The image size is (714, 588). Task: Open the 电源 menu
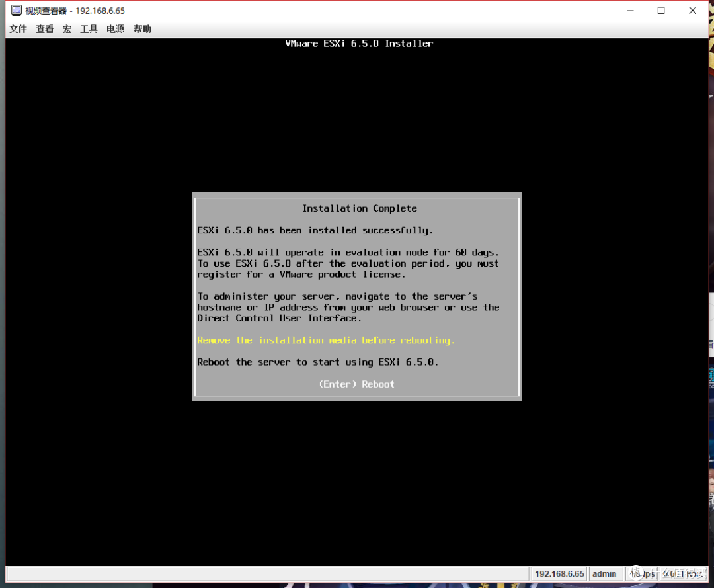[x=115, y=29]
